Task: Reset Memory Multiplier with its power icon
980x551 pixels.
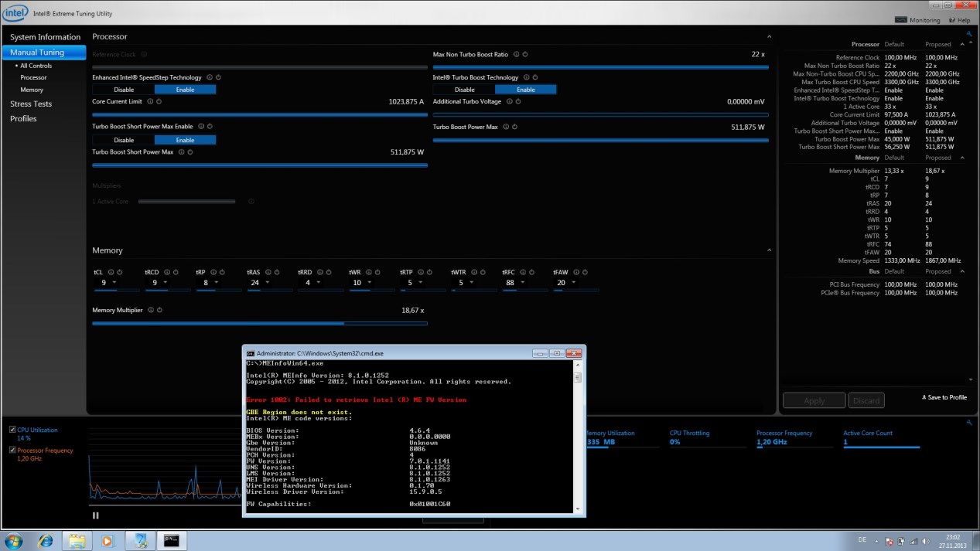Action: pyautogui.click(x=159, y=310)
